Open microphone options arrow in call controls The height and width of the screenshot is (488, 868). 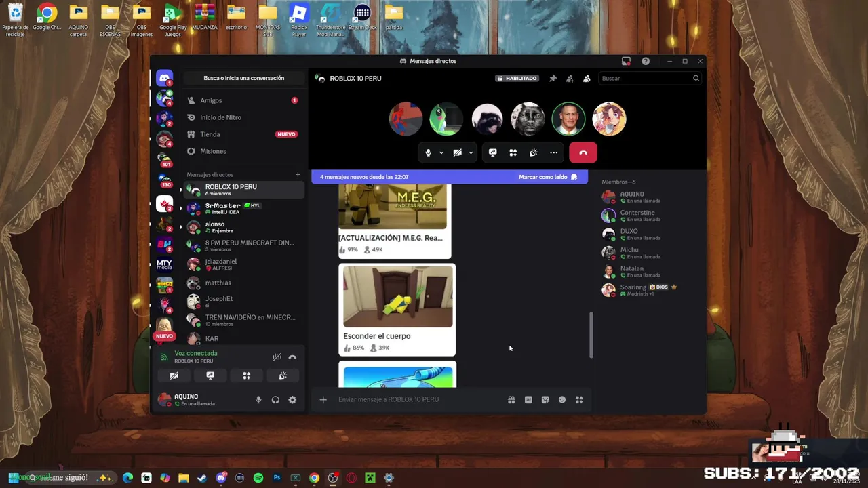[x=441, y=152]
